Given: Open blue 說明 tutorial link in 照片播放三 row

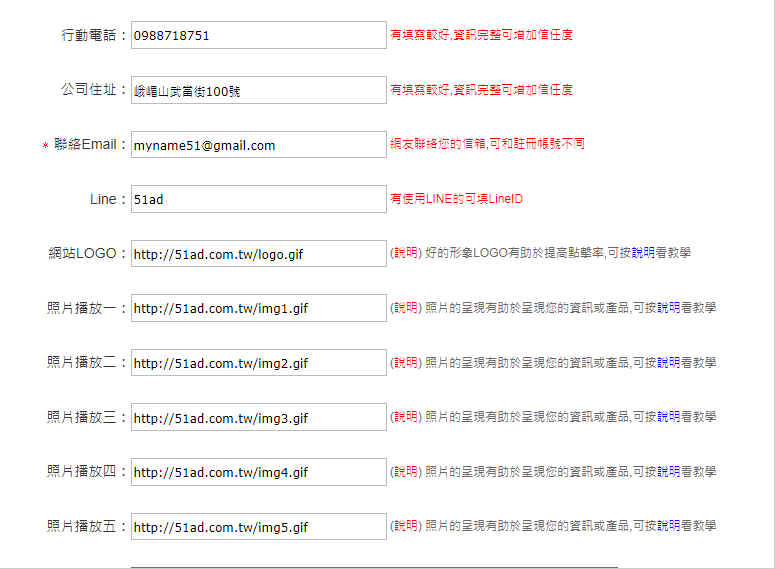Looking at the screenshot, I should coord(669,416).
